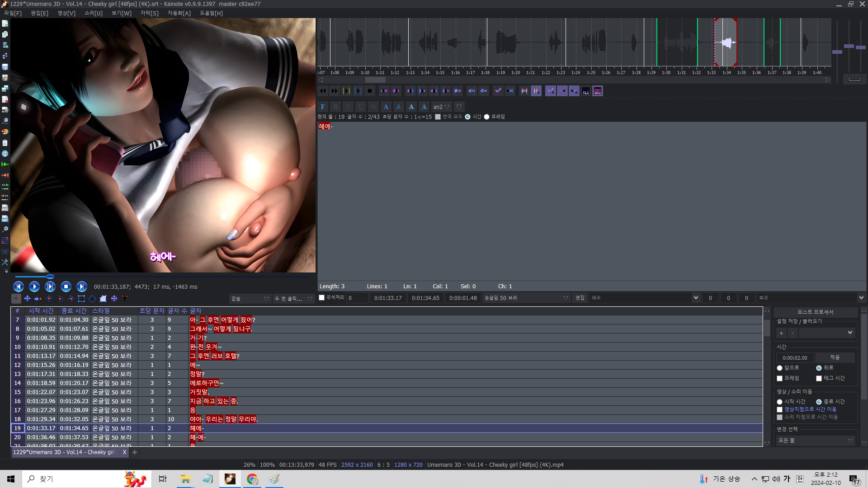
Task: Click the plus button to save settings
Action: point(781,333)
